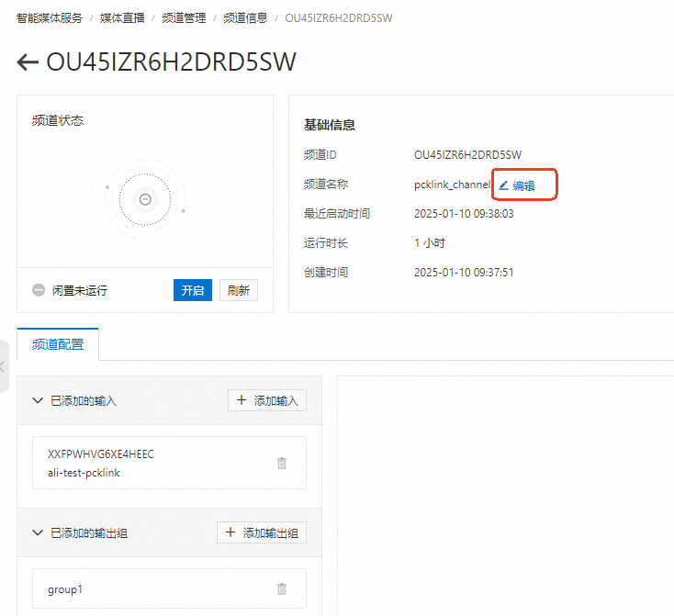Delete input ali-test-pcklink with trash icon

point(282,463)
